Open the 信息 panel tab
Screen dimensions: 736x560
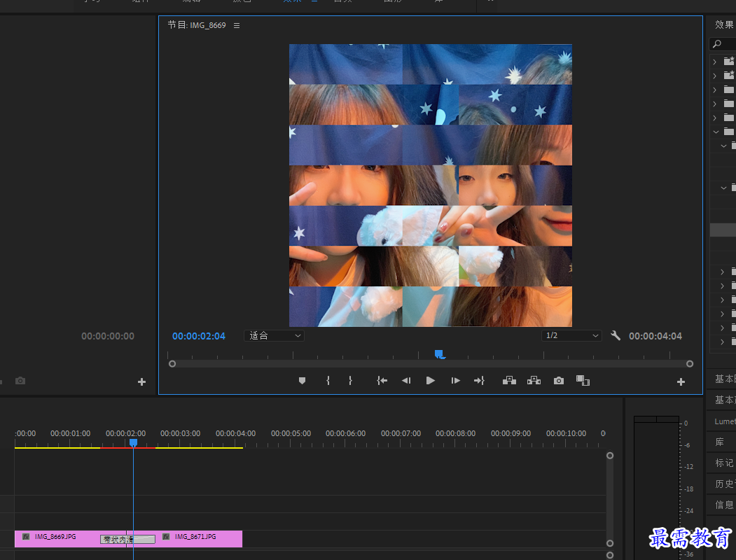click(724, 505)
